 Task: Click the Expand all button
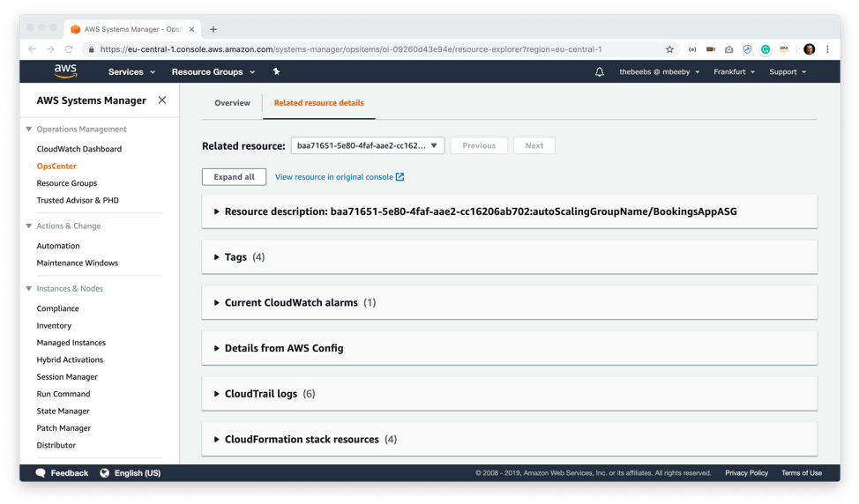click(234, 177)
